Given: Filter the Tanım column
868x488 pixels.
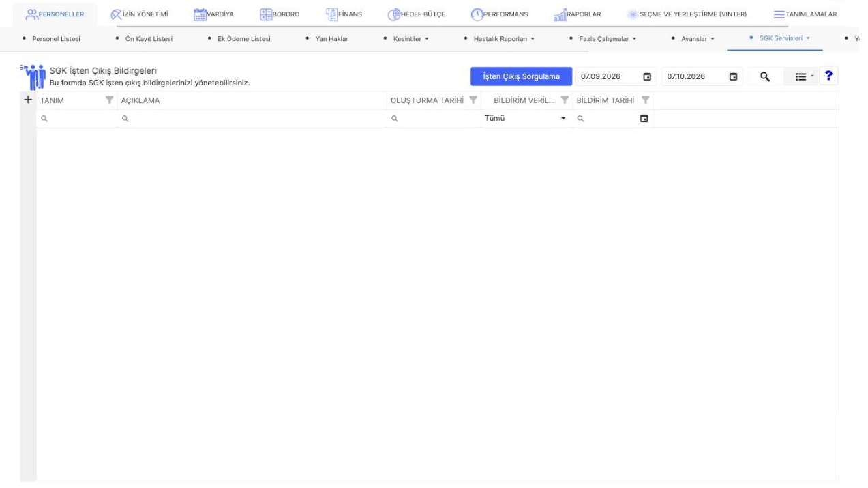Looking at the screenshot, I should 110,100.
